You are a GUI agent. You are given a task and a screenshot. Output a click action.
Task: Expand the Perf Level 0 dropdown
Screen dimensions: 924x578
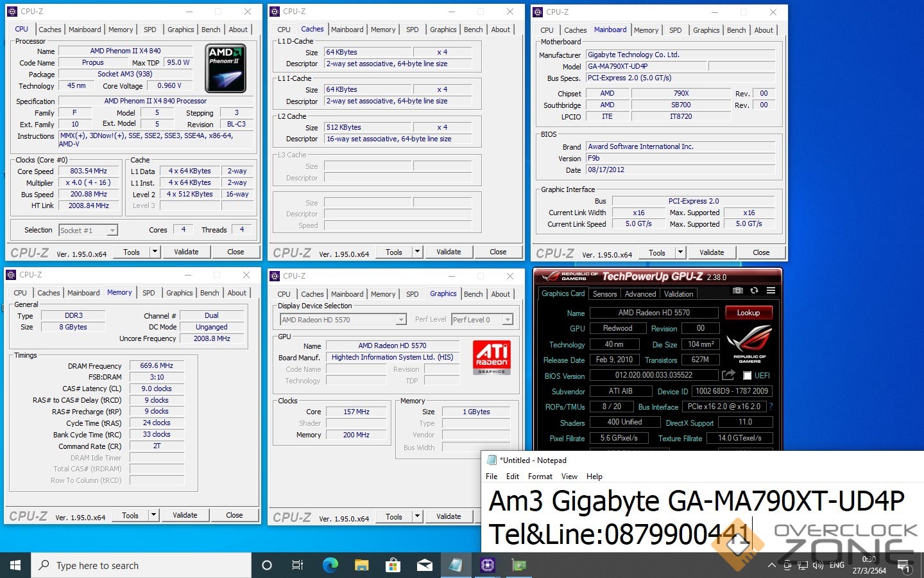[x=508, y=320]
